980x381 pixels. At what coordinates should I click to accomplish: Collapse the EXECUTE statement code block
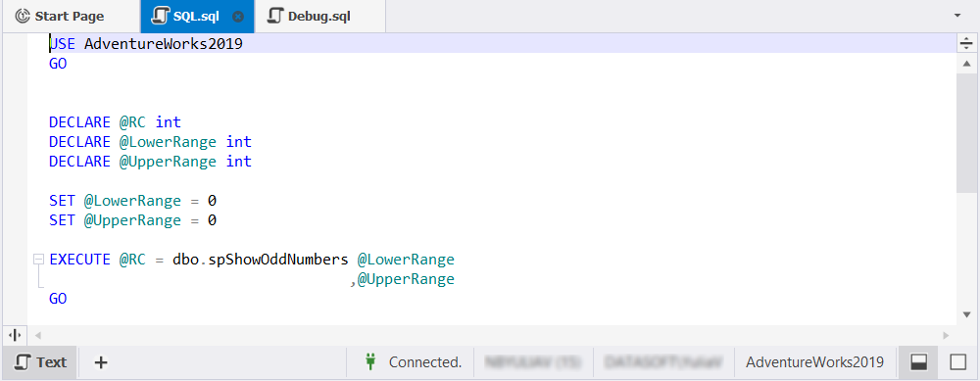coord(39,260)
